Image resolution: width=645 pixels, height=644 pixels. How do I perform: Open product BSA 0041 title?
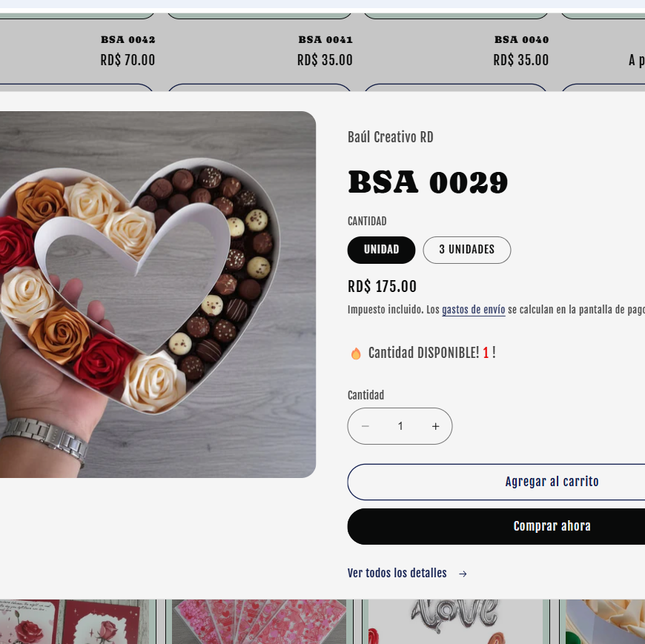point(325,39)
